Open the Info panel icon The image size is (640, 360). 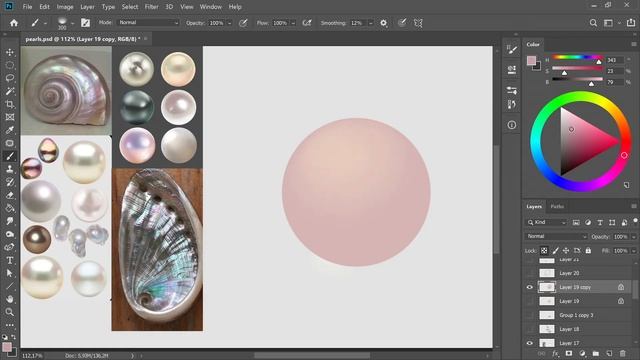(512, 125)
